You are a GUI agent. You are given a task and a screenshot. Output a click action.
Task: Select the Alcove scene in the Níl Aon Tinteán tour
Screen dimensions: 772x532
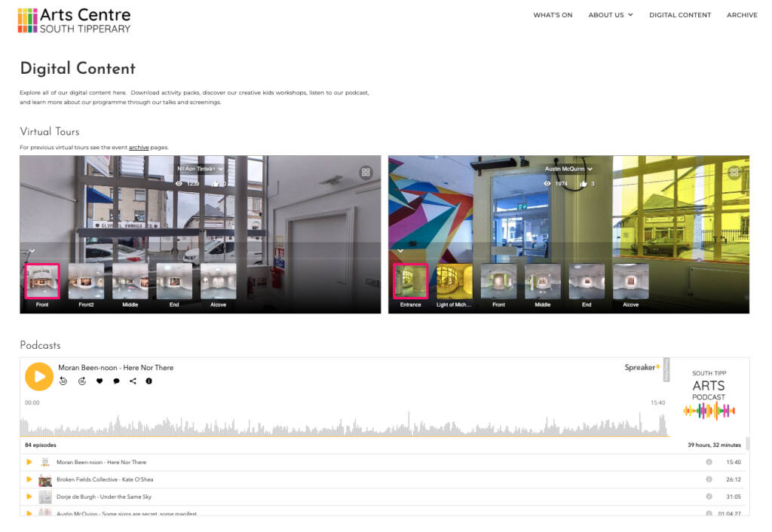click(218, 281)
